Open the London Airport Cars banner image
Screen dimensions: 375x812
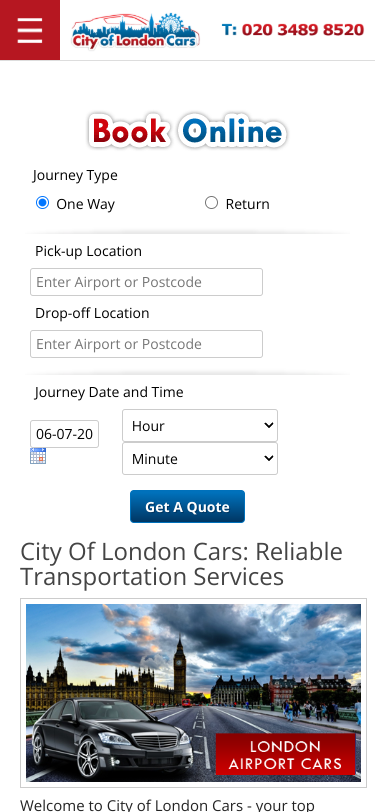(x=193, y=693)
